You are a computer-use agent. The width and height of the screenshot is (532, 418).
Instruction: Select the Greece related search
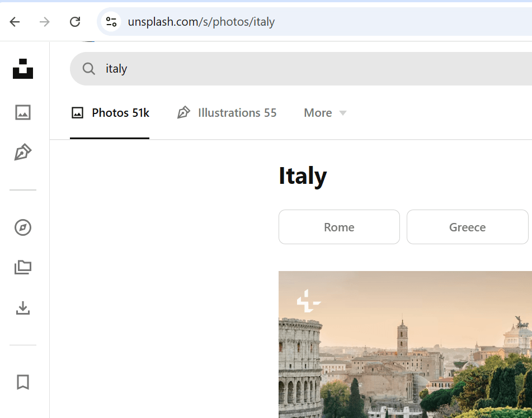(x=467, y=227)
